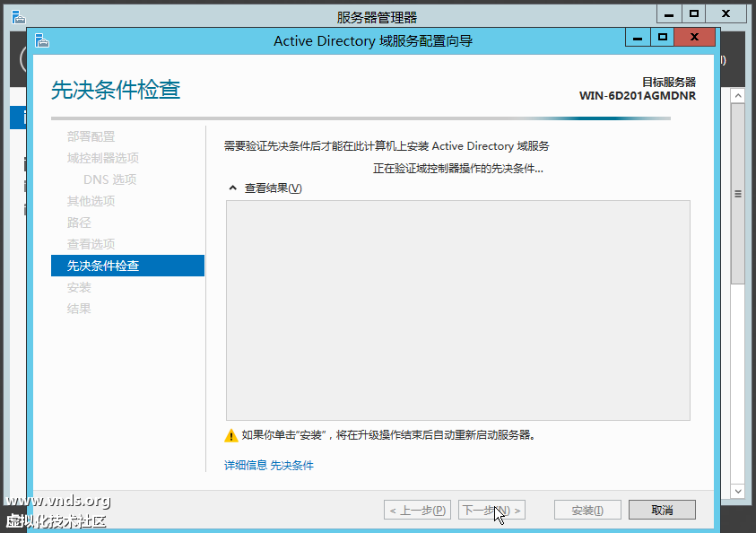Select 路径 step in sidebar
756x533 pixels.
click(79, 223)
